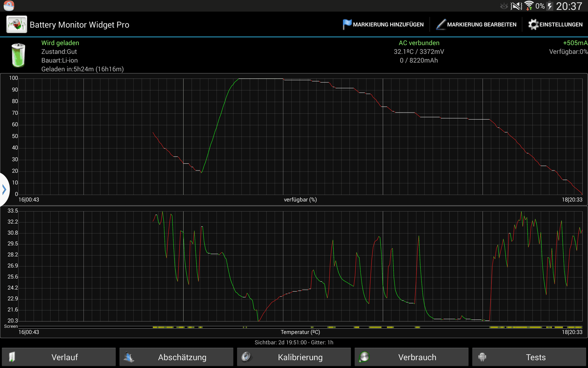Tap the status bar battery charging icon
The image size is (588, 368).
[550, 6]
